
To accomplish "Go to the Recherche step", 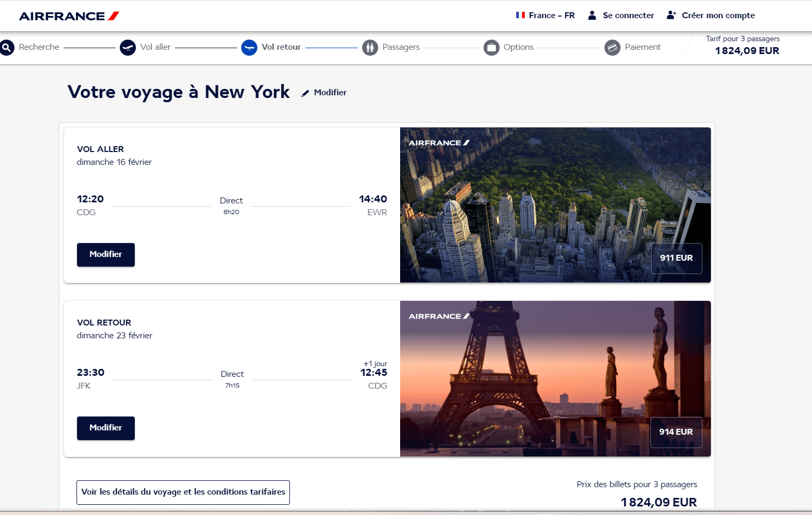I will click(39, 47).
